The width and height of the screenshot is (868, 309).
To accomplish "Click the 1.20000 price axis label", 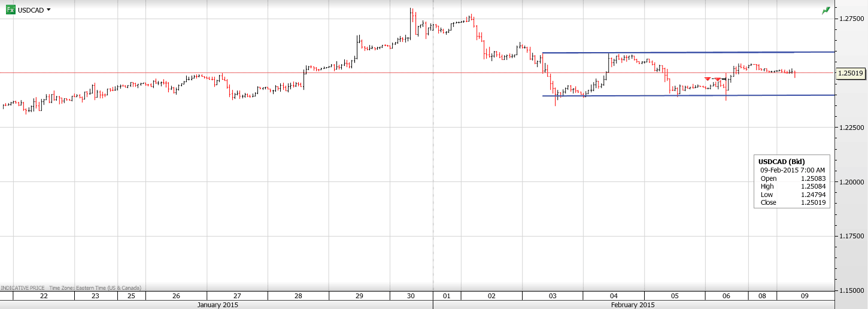I will point(851,182).
